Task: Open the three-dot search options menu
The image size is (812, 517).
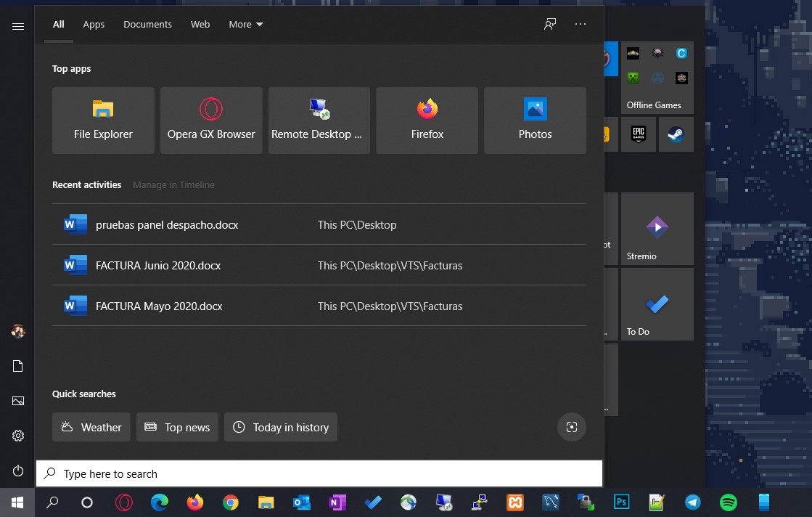Action: coord(580,24)
